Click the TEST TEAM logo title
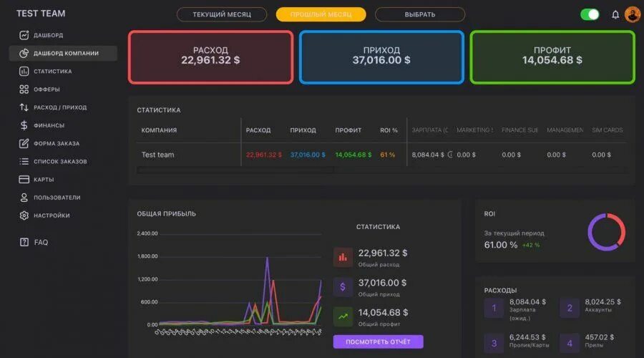Image resolution: width=644 pixels, height=358 pixels. 41,14
